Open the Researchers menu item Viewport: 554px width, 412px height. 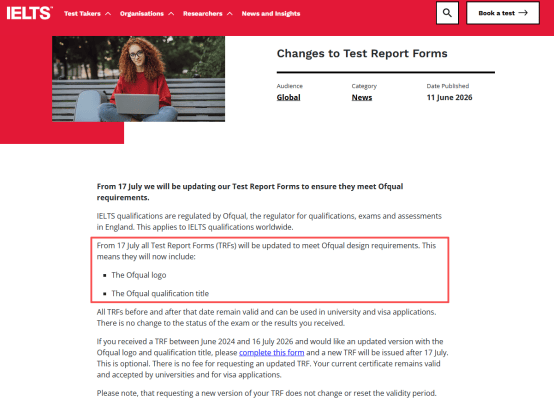[x=202, y=14]
